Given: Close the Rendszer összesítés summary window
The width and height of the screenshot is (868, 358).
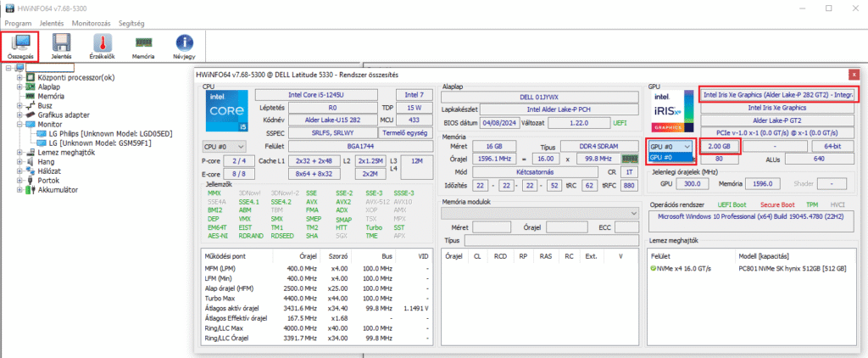Looking at the screenshot, I should pyautogui.click(x=854, y=75).
